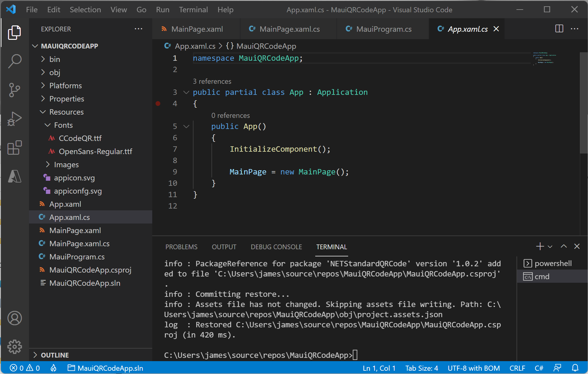588x374 pixels.
Task: Click the 3 references CodeLens link
Action: [212, 81]
